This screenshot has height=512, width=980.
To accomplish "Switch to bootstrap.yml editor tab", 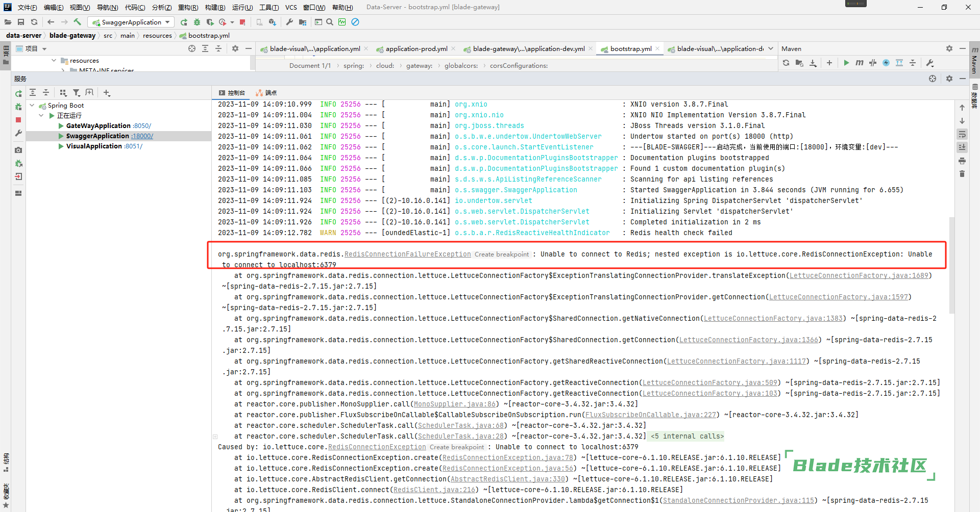I will click(630, 48).
